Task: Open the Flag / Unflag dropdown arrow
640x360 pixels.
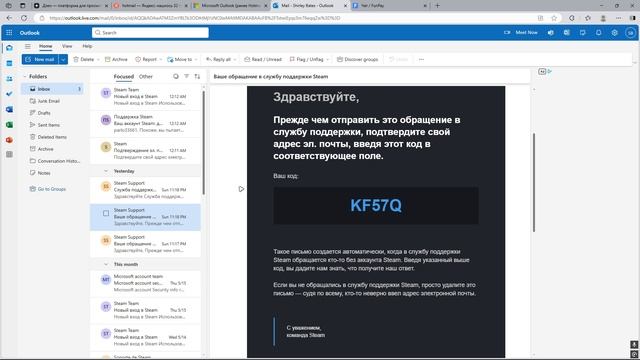Action: pos(327,60)
